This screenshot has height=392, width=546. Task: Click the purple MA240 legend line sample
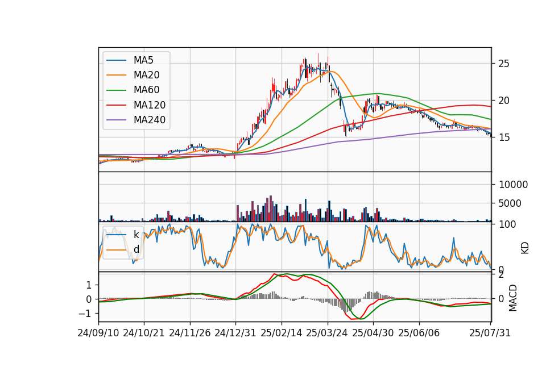tap(116, 120)
